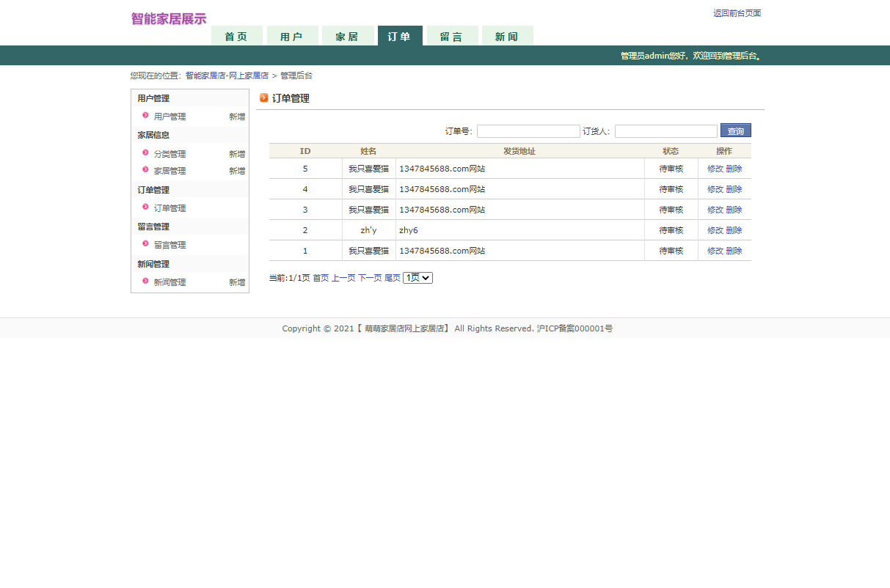Open 返回前台页面 link at top right
This screenshot has height=588, width=890.
coord(736,12)
